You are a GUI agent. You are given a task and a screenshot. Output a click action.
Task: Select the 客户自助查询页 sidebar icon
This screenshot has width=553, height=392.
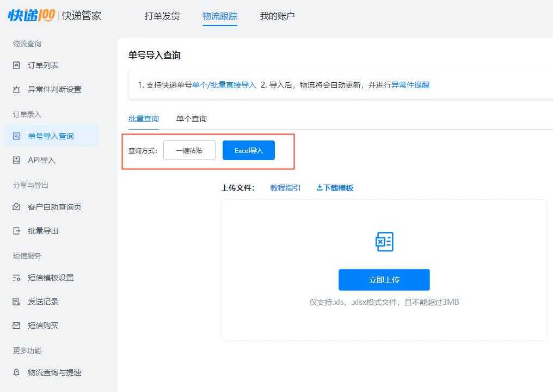click(x=17, y=206)
